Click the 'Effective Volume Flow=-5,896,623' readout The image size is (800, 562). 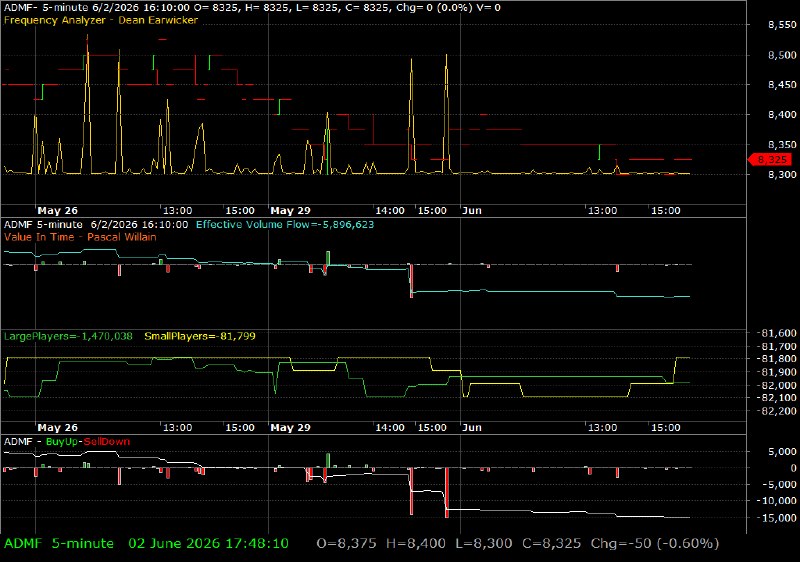click(285, 224)
